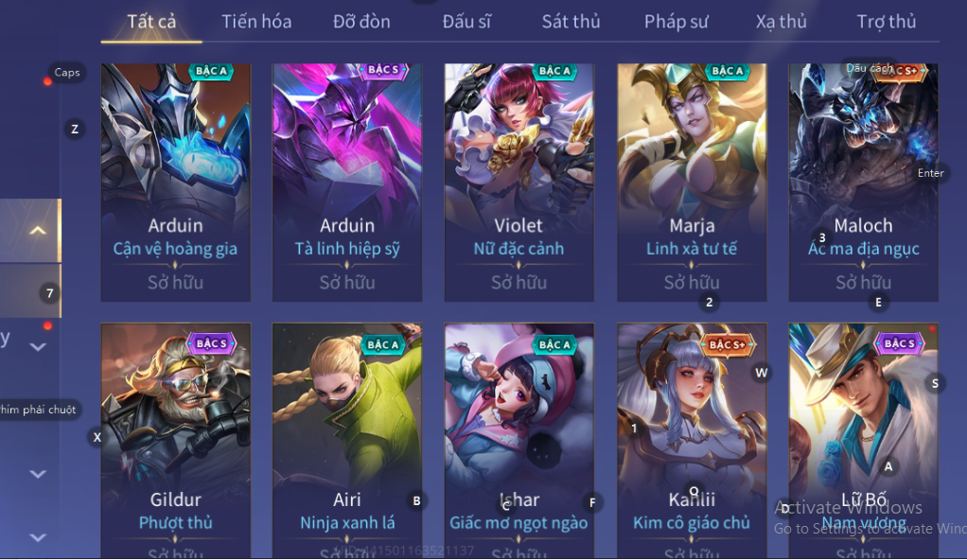The height and width of the screenshot is (560, 967).
Task: Select the Sát thủ tab
Action: tap(571, 22)
